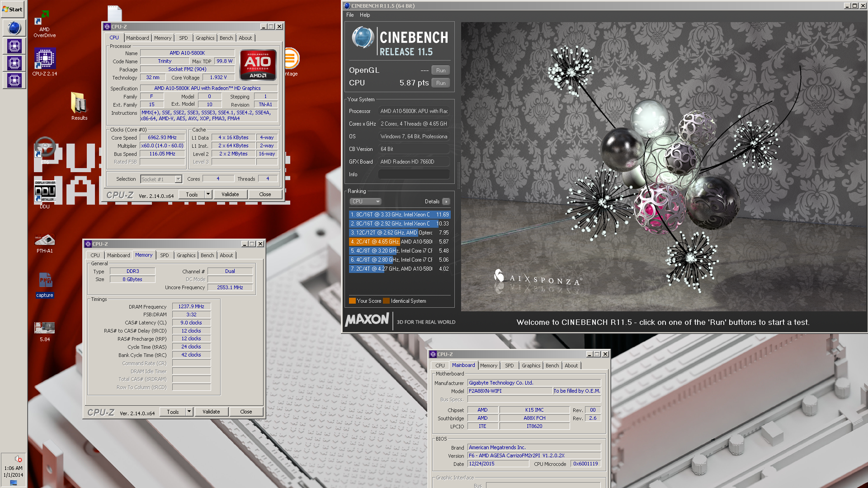Open About tab in top CPU-Z

245,38
